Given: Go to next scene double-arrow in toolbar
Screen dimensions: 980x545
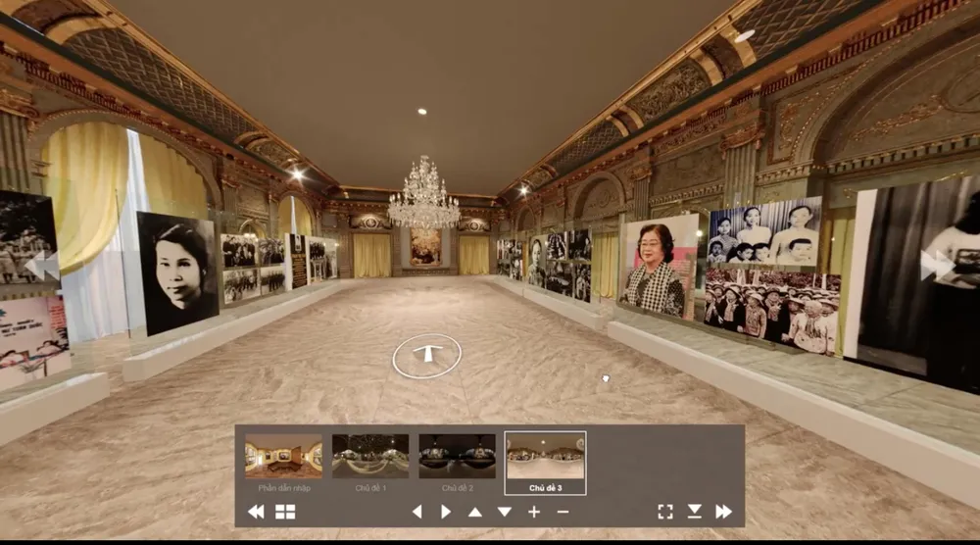Looking at the screenshot, I should [x=724, y=512].
